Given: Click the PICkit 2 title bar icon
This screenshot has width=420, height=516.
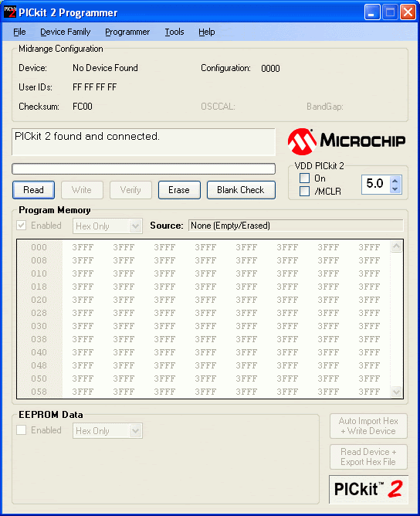Looking at the screenshot, I should pyautogui.click(x=9, y=12).
